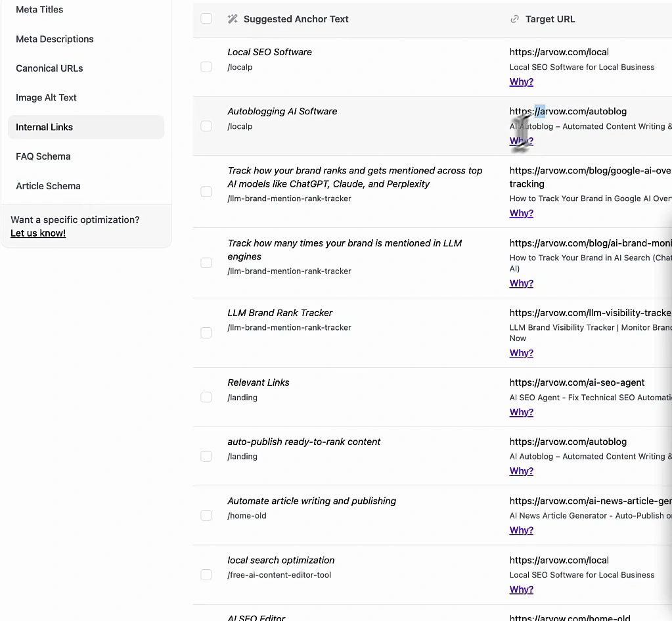The width and height of the screenshot is (672, 621).
Task: Click Why? under llm-visibility-tracker URL
Action: coord(521,353)
